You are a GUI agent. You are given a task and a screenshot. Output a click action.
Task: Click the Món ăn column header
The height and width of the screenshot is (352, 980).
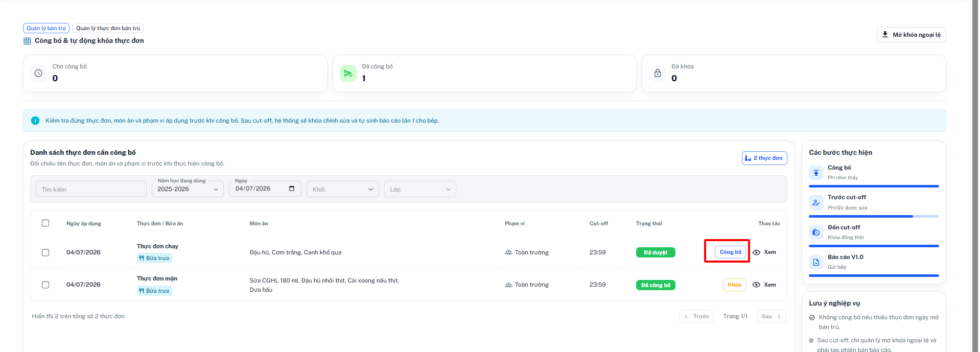tap(259, 223)
